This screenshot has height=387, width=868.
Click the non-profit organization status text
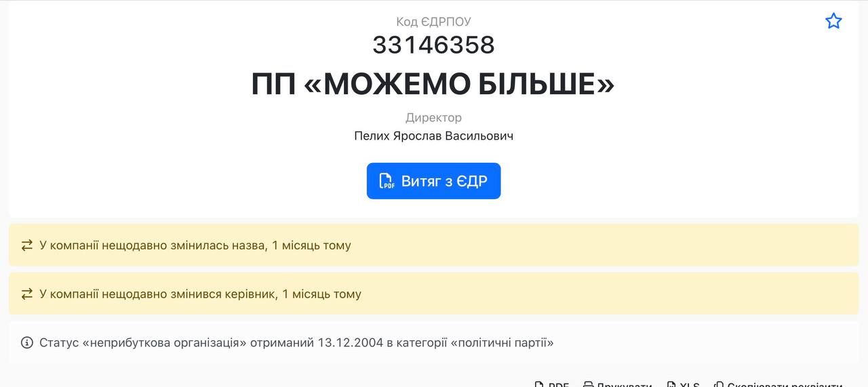click(296, 342)
